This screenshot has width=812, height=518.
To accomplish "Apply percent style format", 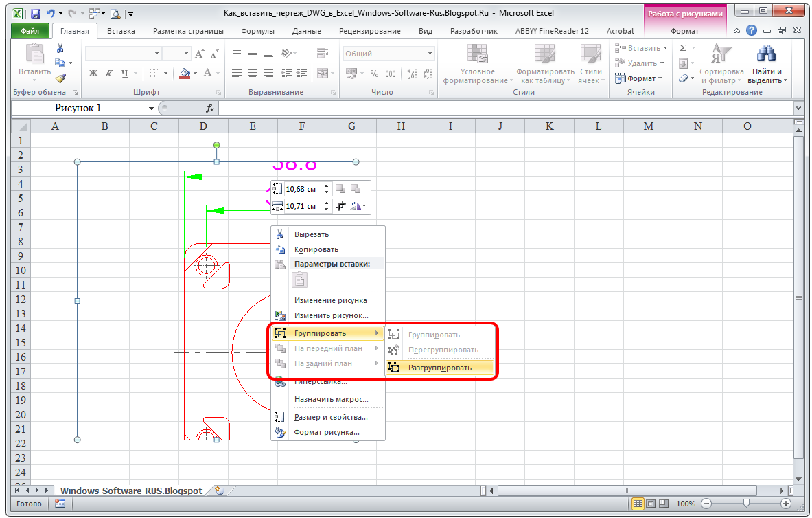I will [x=374, y=74].
